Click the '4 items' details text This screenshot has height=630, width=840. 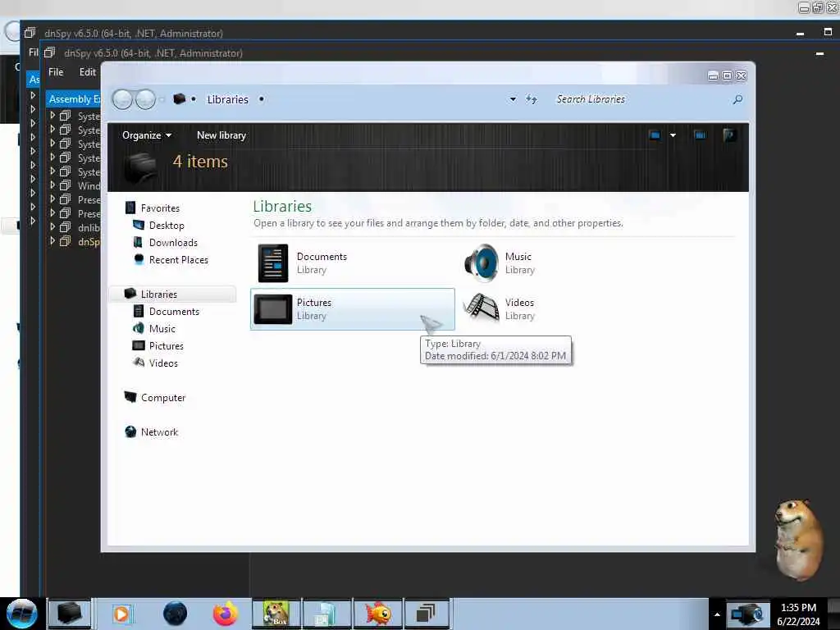(x=200, y=162)
